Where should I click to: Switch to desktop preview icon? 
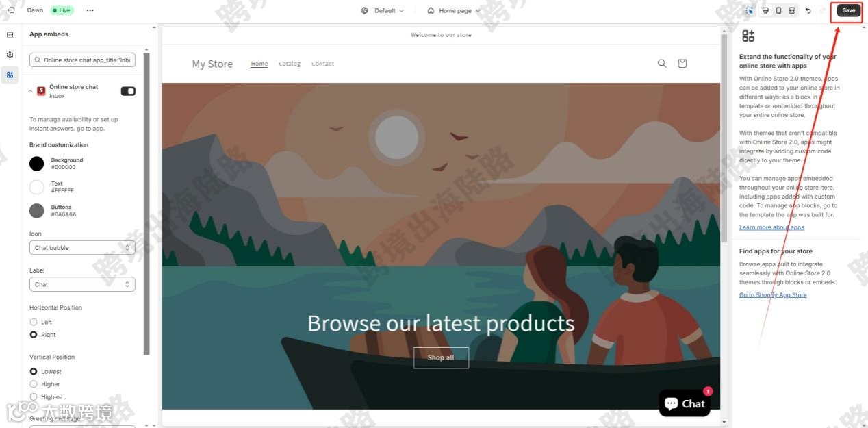765,10
